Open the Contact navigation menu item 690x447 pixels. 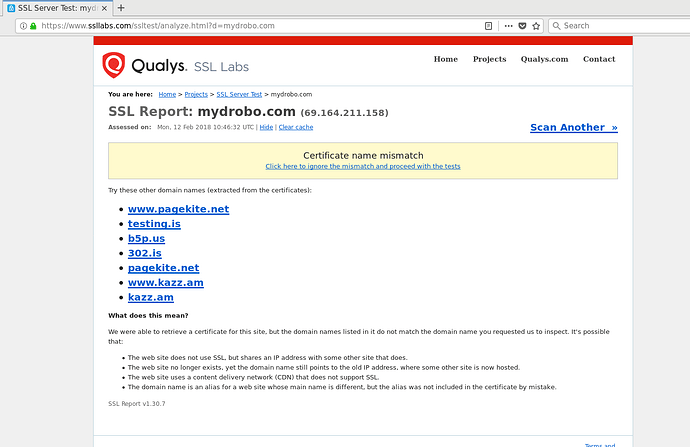click(x=599, y=59)
